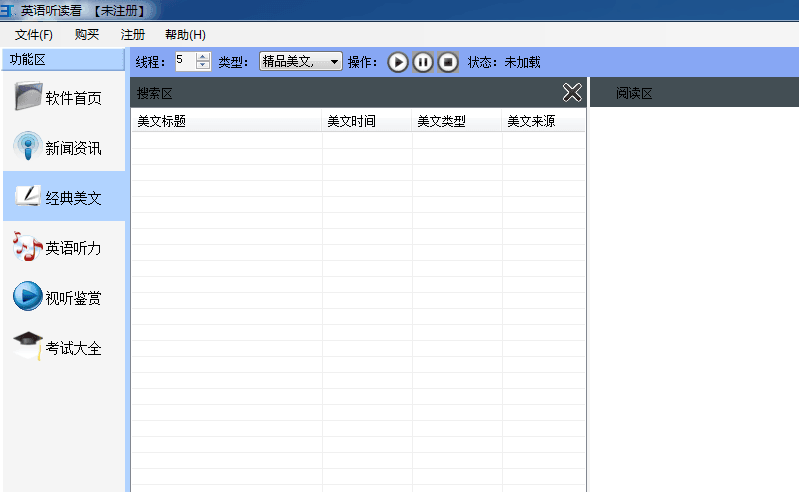Open the 经典美文 sidebar icon
This screenshot has height=492, width=799.
pos(28,197)
